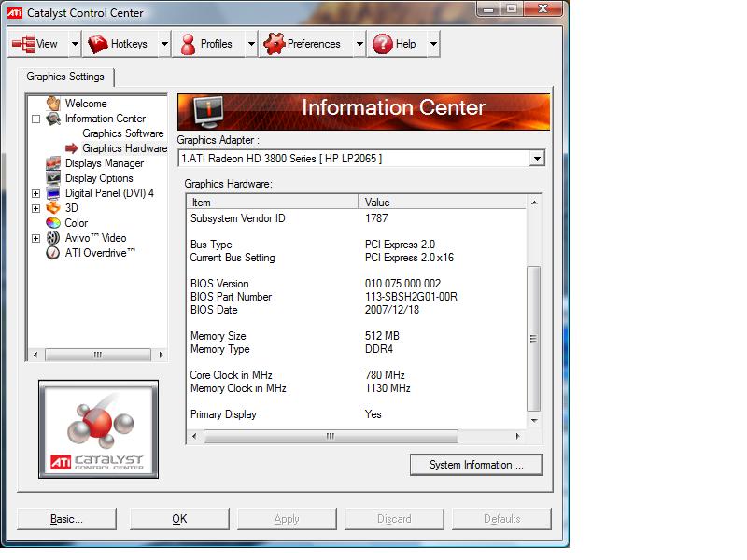Click the View toolbar icon
Viewport: 747px width, 560px height.
23,44
